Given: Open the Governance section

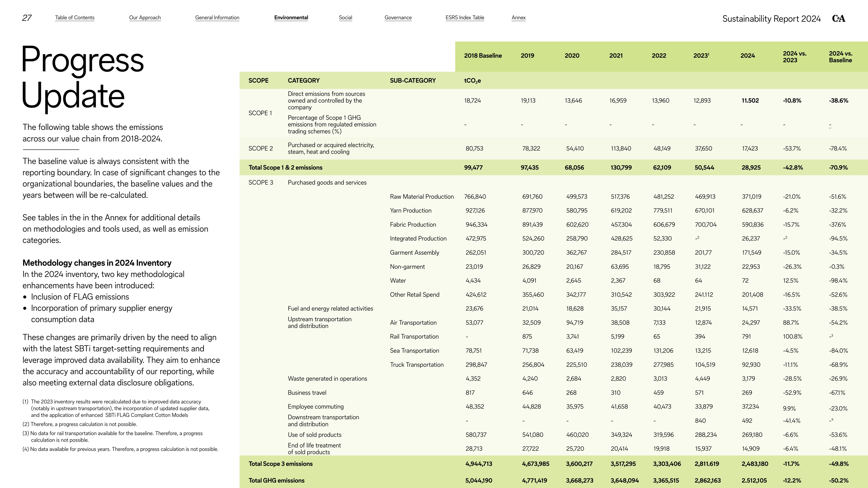Looking at the screenshot, I should (398, 18).
